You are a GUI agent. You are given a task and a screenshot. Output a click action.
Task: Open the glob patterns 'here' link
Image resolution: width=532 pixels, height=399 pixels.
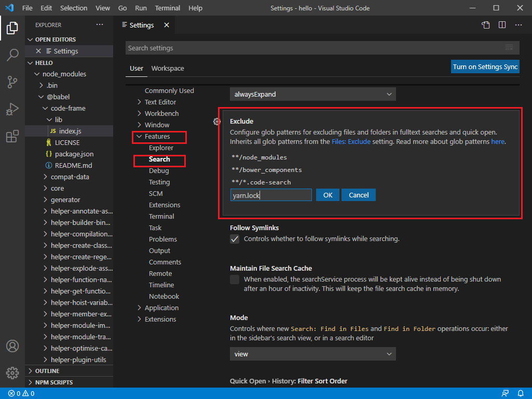pos(498,142)
